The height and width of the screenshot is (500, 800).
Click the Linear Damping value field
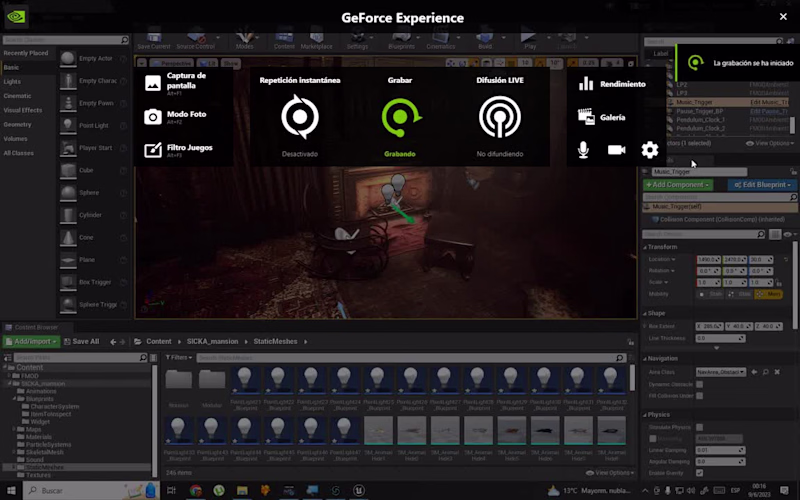(x=720, y=450)
